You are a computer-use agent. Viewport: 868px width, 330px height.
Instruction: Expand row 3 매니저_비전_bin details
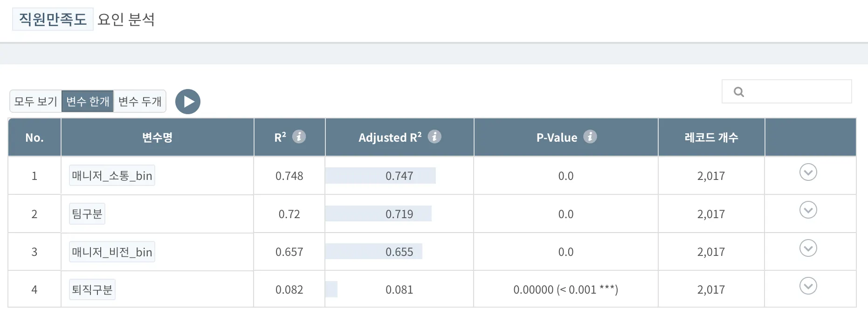point(808,248)
